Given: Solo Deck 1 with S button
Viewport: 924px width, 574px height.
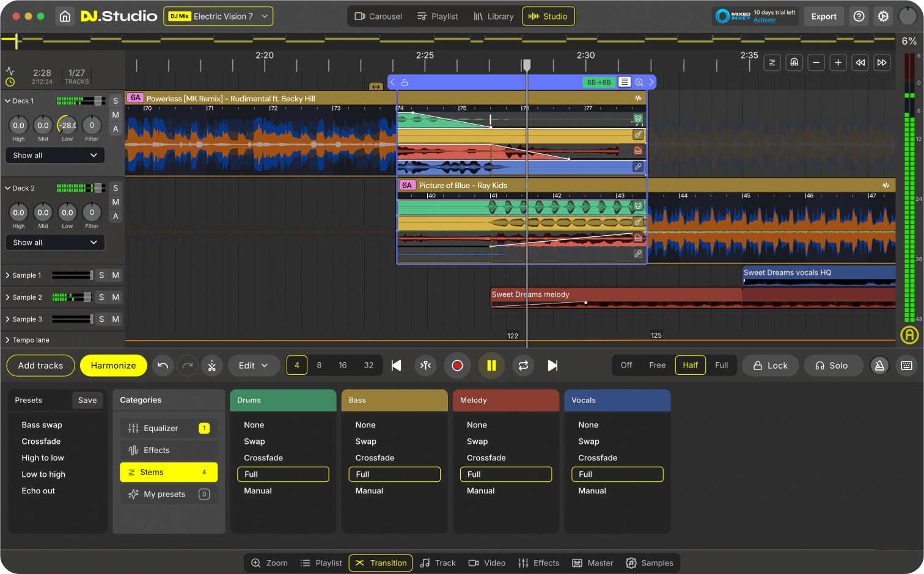Looking at the screenshot, I should tap(116, 101).
